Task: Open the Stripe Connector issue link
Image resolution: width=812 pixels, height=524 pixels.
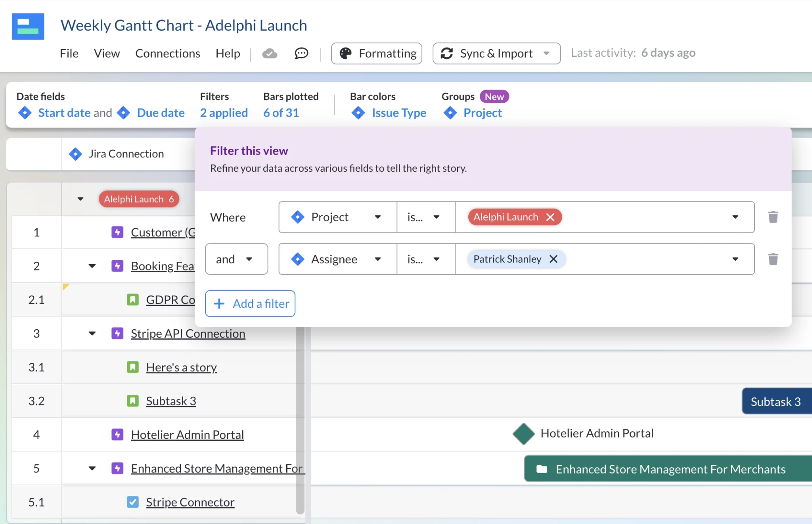Action: click(x=190, y=502)
